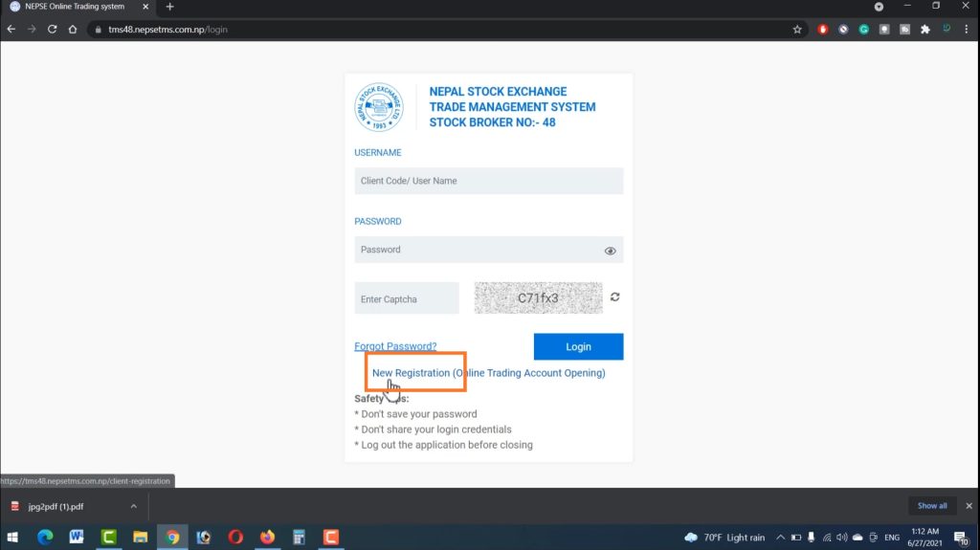Click the address bar URL
The height and width of the screenshot is (550, 980).
click(167, 30)
